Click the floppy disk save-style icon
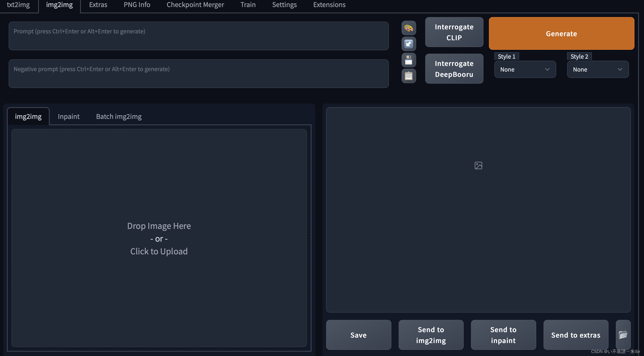This screenshot has width=644, height=356. (x=408, y=60)
